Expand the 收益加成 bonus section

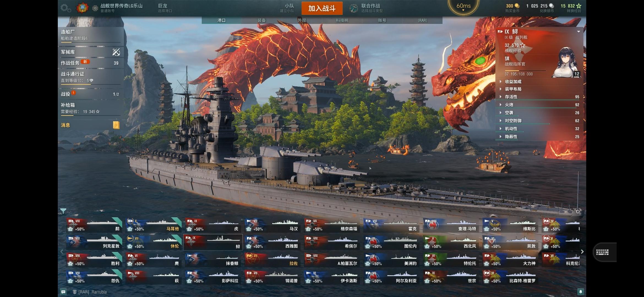pos(539,82)
